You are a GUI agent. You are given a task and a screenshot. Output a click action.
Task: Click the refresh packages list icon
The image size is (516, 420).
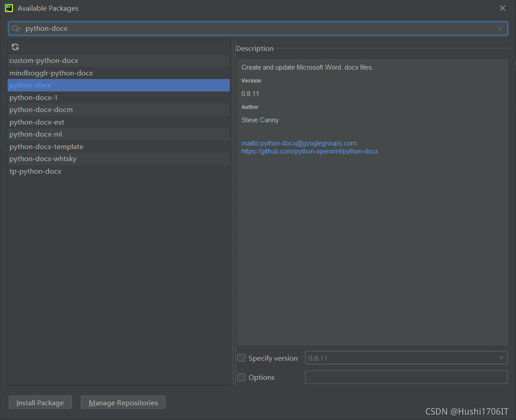coord(15,47)
